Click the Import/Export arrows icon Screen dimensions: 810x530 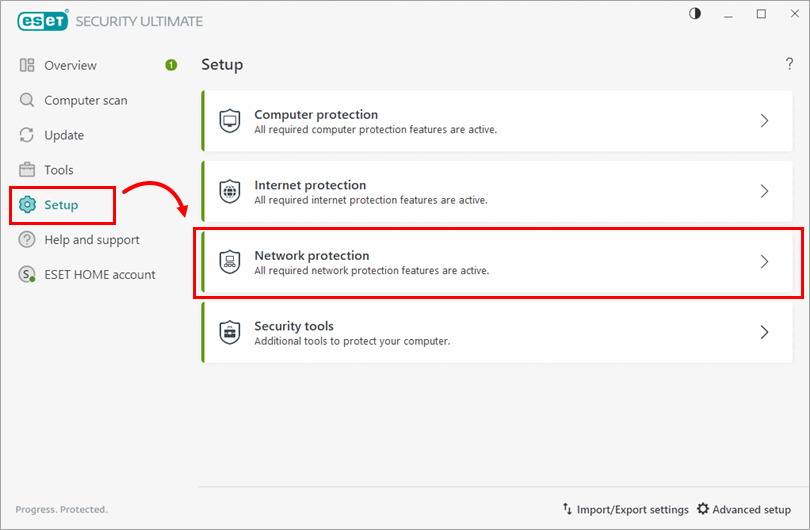567,509
